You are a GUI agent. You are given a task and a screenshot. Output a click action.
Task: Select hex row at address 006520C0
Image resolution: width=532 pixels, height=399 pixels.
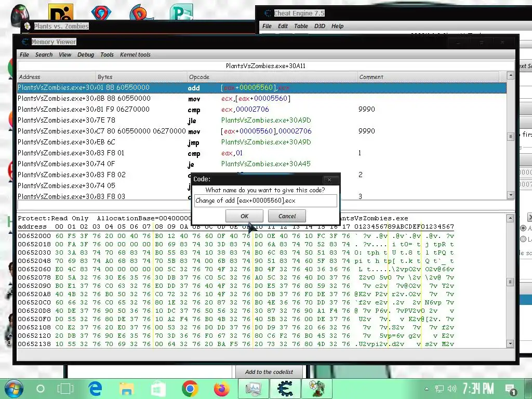click(236, 302)
